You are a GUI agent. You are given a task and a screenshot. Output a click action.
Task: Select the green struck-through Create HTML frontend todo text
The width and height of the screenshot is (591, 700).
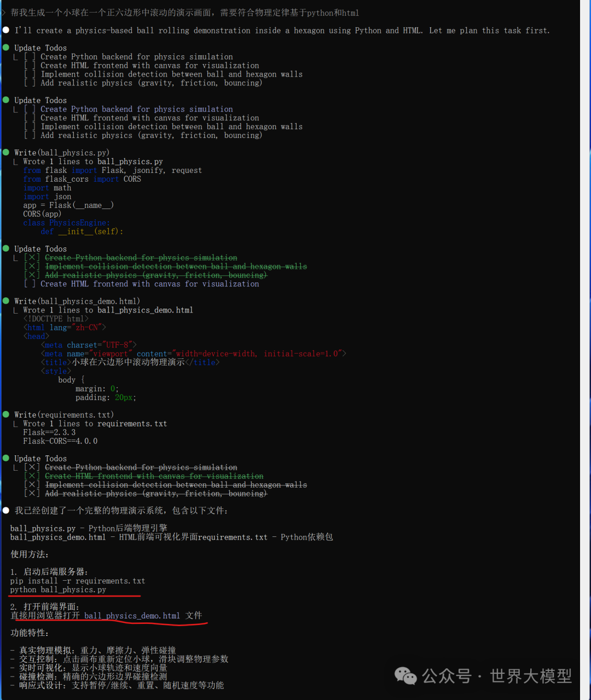click(154, 476)
